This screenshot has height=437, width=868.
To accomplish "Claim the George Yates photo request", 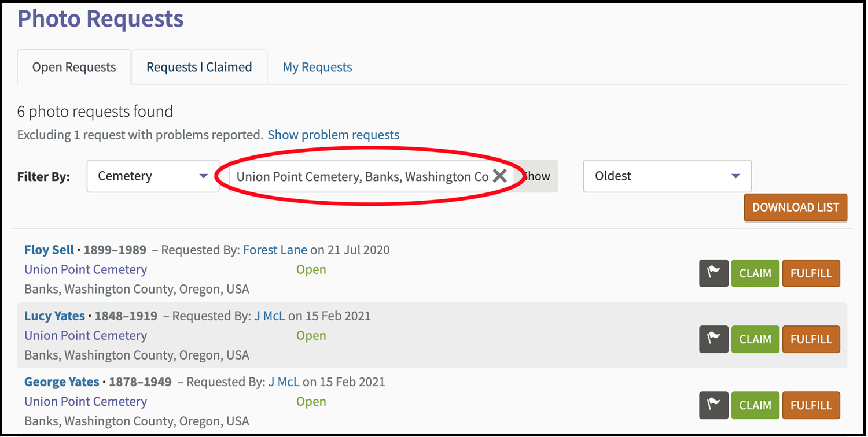I will [755, 405].
